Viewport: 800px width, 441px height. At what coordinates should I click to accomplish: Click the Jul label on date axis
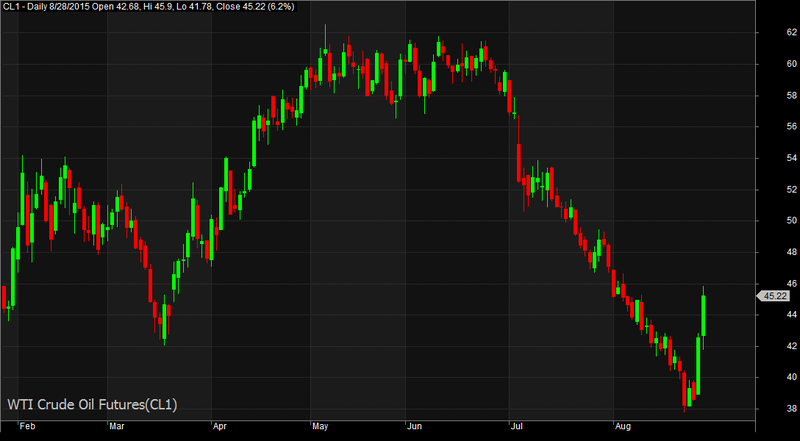pos(516,426)
